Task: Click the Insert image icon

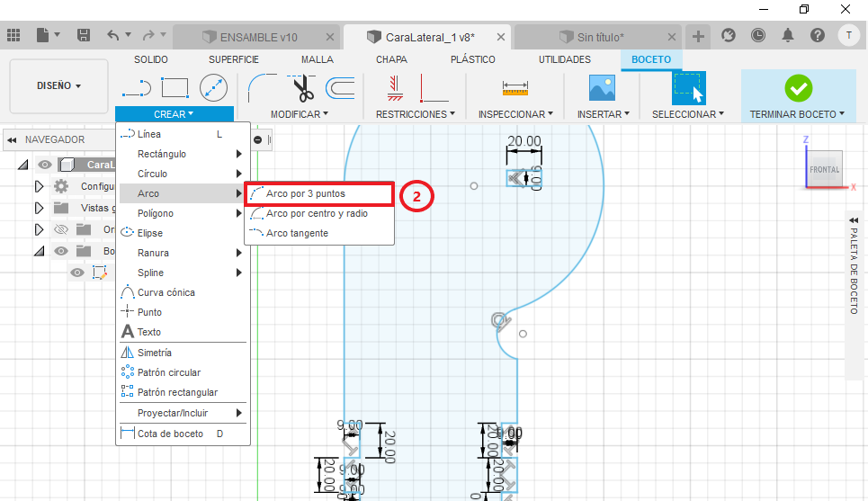Action: tap(602, 87)
